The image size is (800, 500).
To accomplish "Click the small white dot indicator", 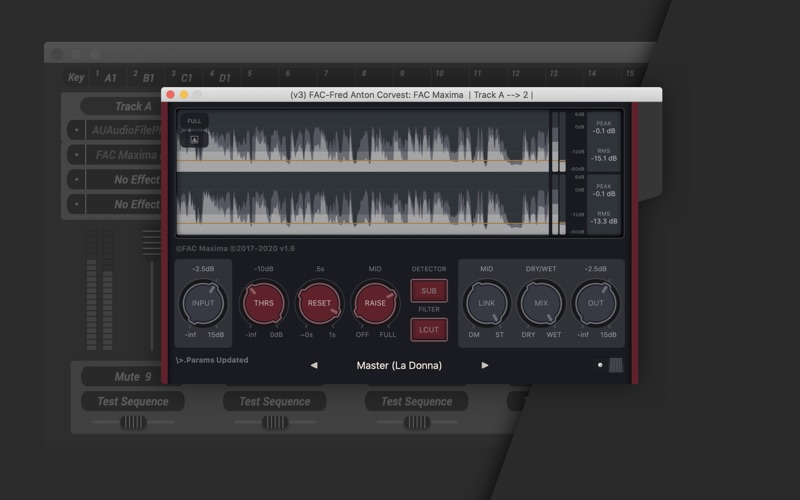I will pyautogui.click(x=600, y=365).
